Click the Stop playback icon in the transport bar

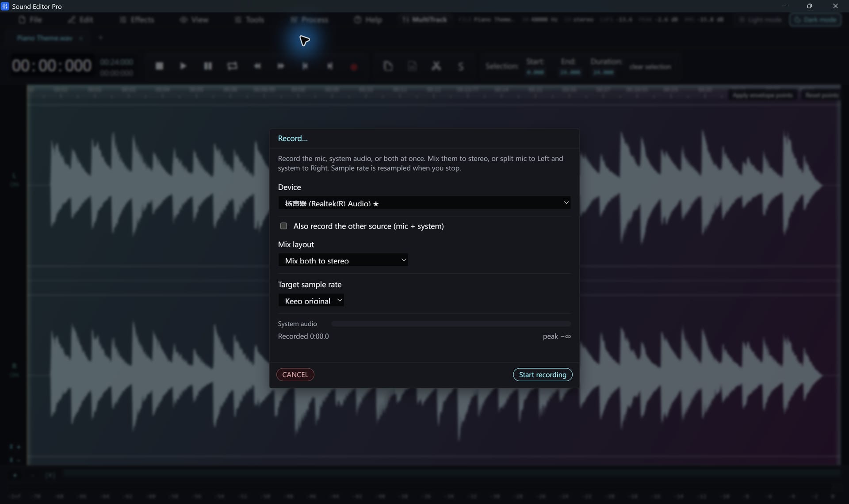(160, 66)
